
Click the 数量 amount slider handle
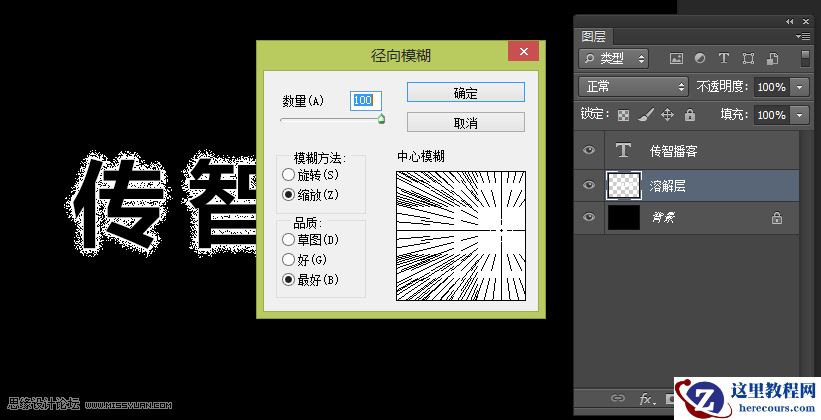(x=381, y=119)
